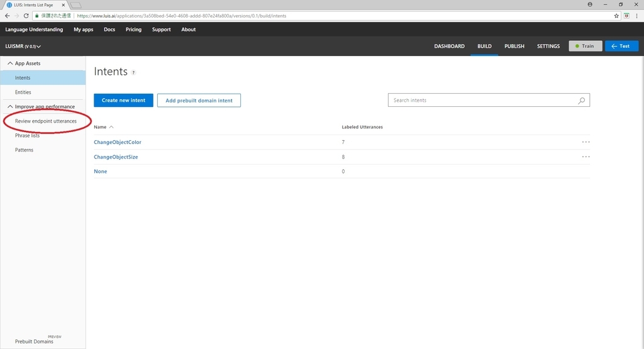This screenshot has height=349, width=644.
Task: Open the DASHBOARD tab
Action: pos(449,46)
